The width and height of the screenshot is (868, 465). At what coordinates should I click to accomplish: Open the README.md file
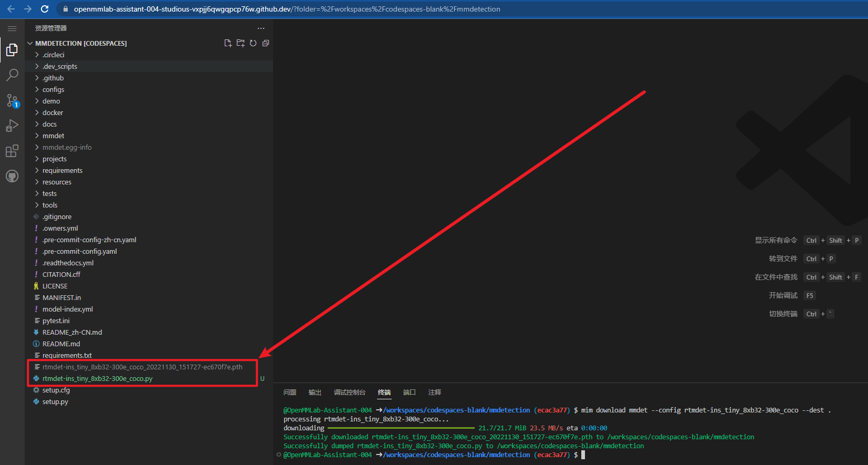[x=61, y=344]
